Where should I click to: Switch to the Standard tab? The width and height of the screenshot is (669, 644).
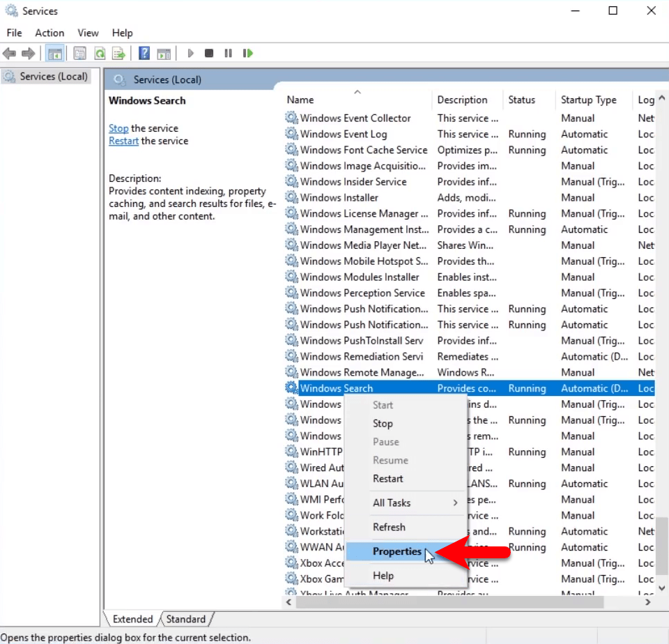coord(185,619)
